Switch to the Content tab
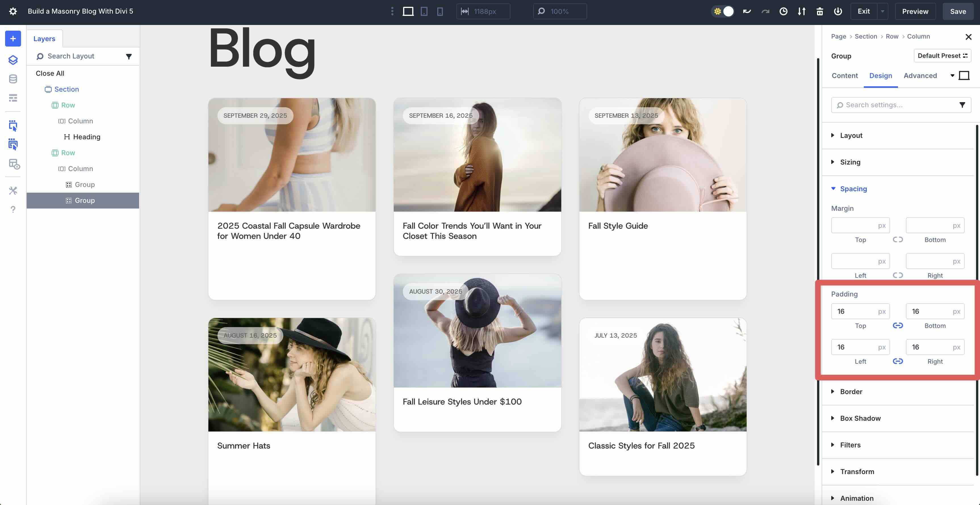980x505 pixels. pyautogui.click(x=845, y=76)
